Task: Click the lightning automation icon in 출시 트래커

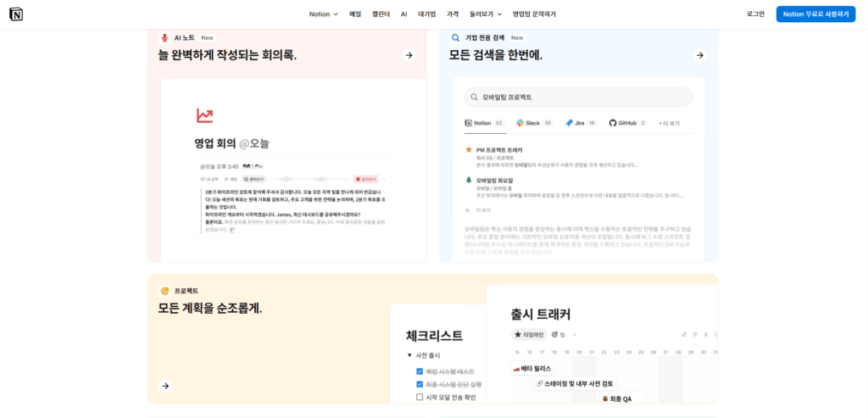Action: point(706,334)
